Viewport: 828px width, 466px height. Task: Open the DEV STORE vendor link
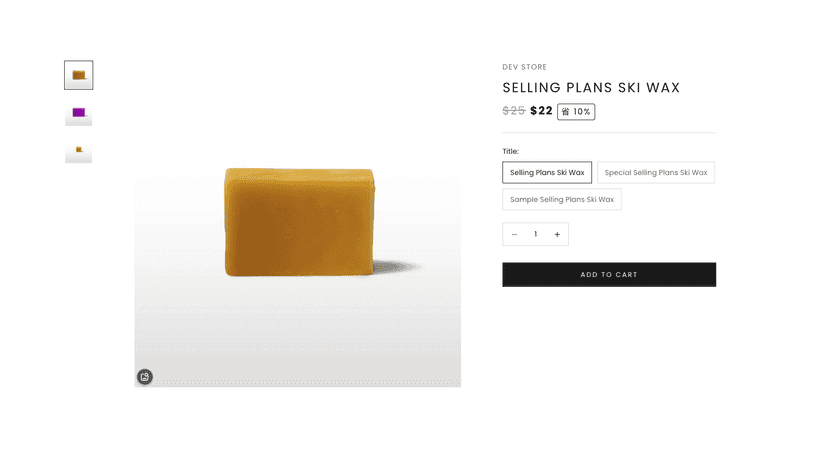[524, 67]
